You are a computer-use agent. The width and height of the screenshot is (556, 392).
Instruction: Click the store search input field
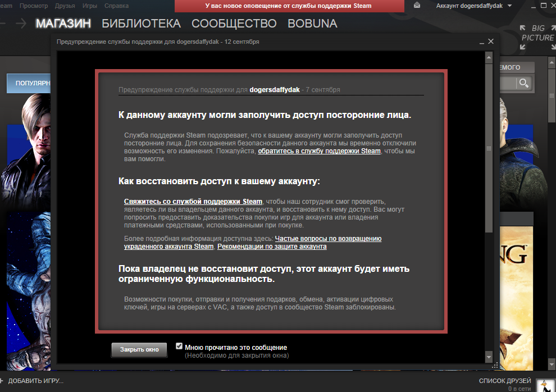click(508, 84)
